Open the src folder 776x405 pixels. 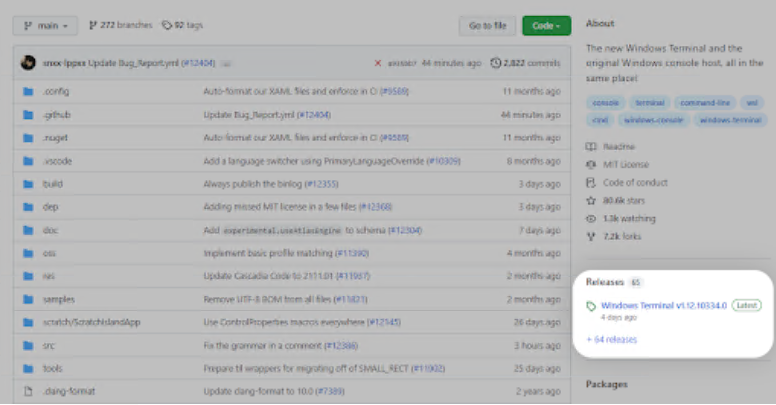pyautogui.click(x=49, y=345)
